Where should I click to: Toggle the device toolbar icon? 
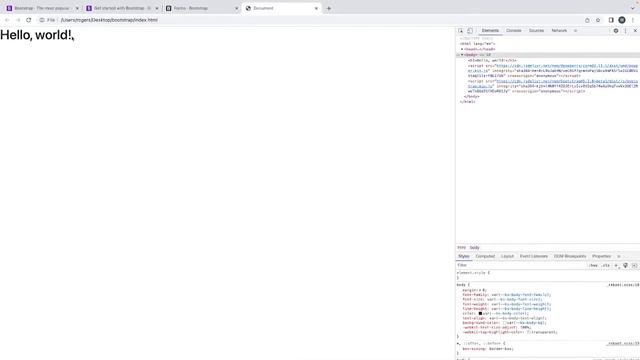coord(470,31)
